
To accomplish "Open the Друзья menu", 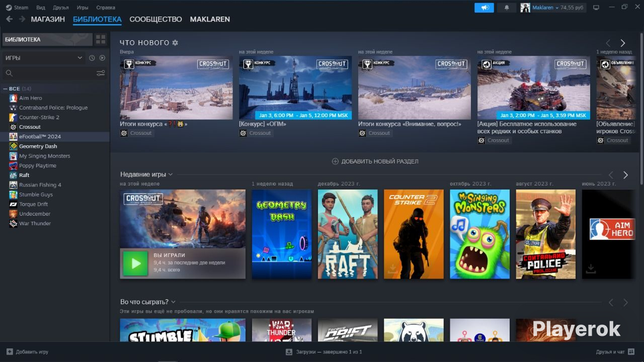I will click(x=60, y=8).
